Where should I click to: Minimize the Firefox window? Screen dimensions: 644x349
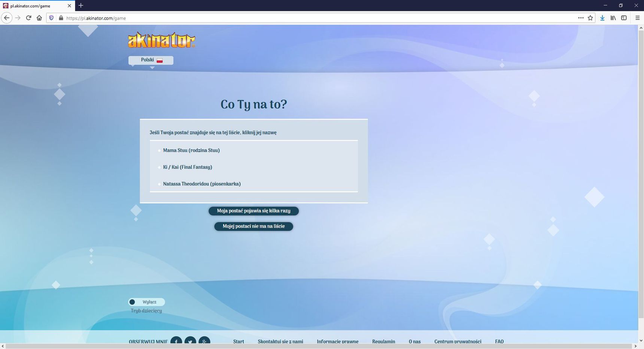click(x=605, y=5)
